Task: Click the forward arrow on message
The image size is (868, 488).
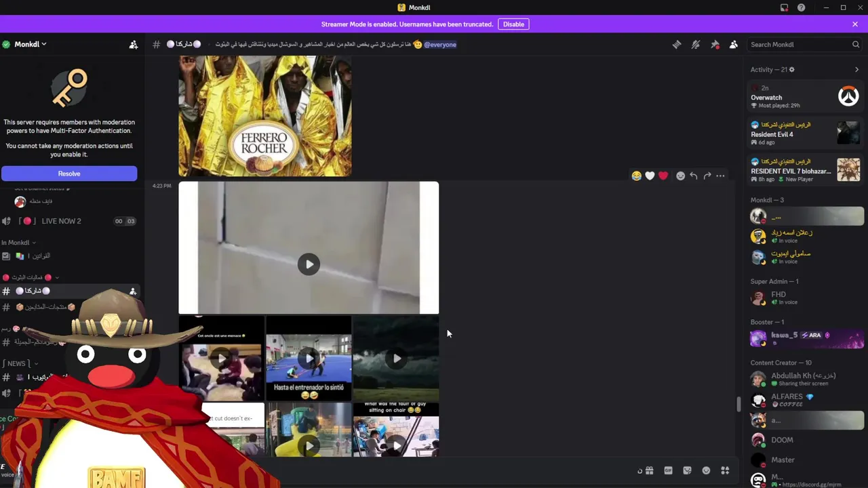Action: [707, 176]
